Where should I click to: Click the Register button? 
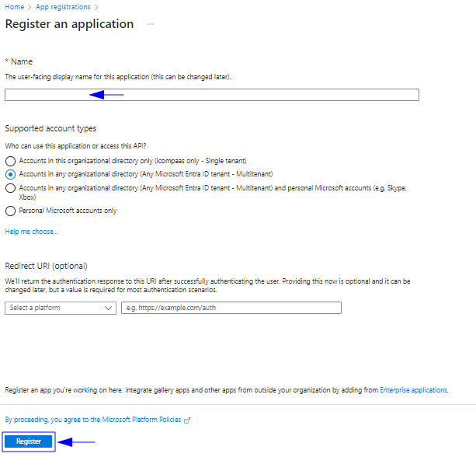pos(29,441)
